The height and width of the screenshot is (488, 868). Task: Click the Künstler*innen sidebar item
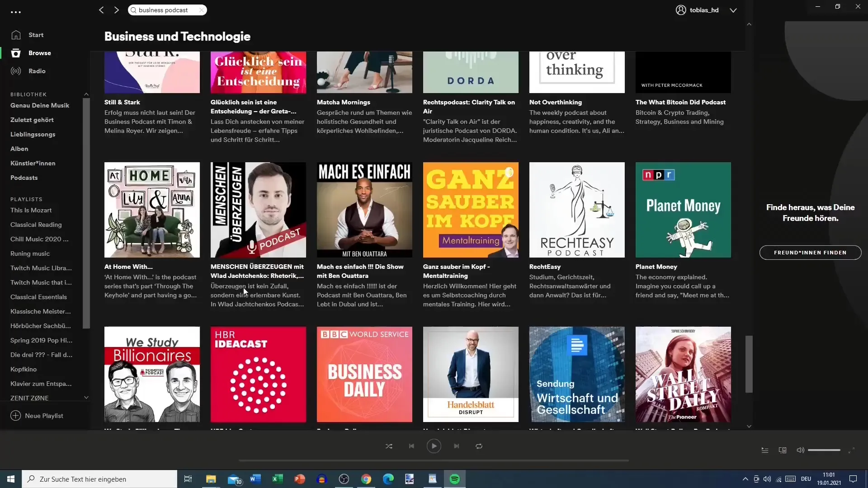click(x=32, y=163)
